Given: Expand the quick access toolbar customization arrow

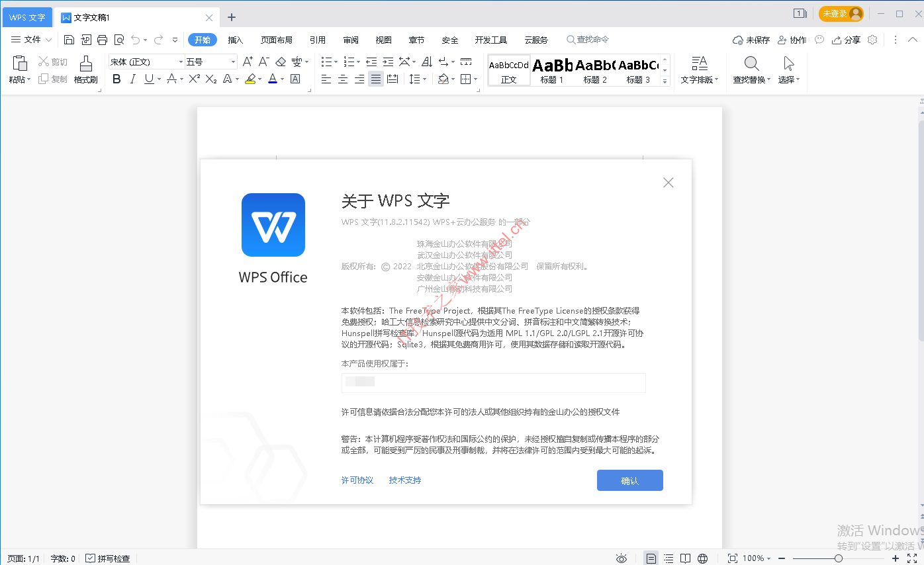Looking at the screenshot, I should click(175, 40).
